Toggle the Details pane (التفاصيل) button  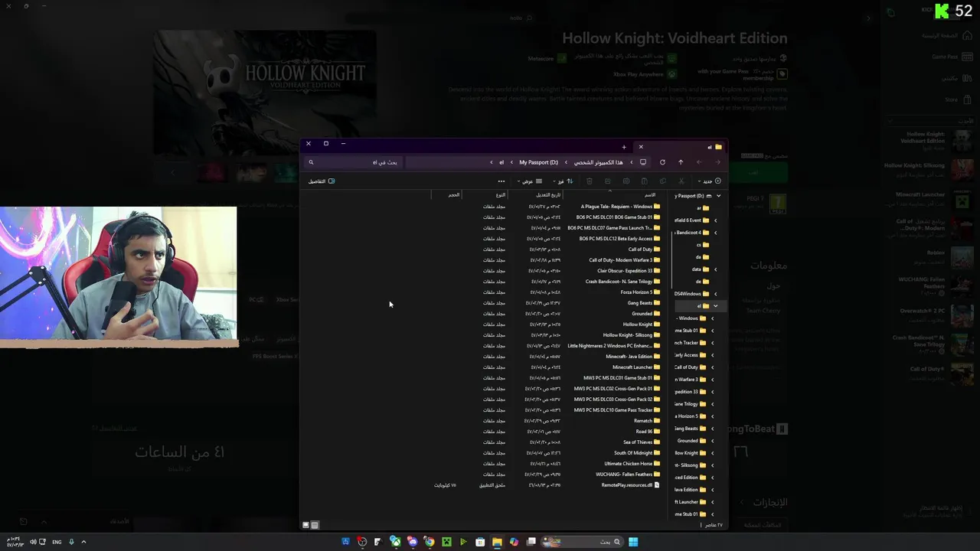point(322,181)
